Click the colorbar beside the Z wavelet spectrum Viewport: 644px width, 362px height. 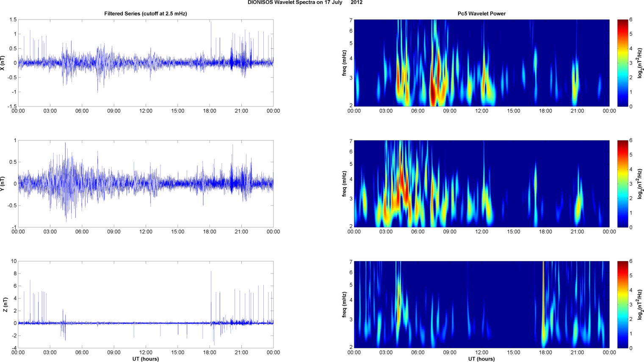click(622, 305)
